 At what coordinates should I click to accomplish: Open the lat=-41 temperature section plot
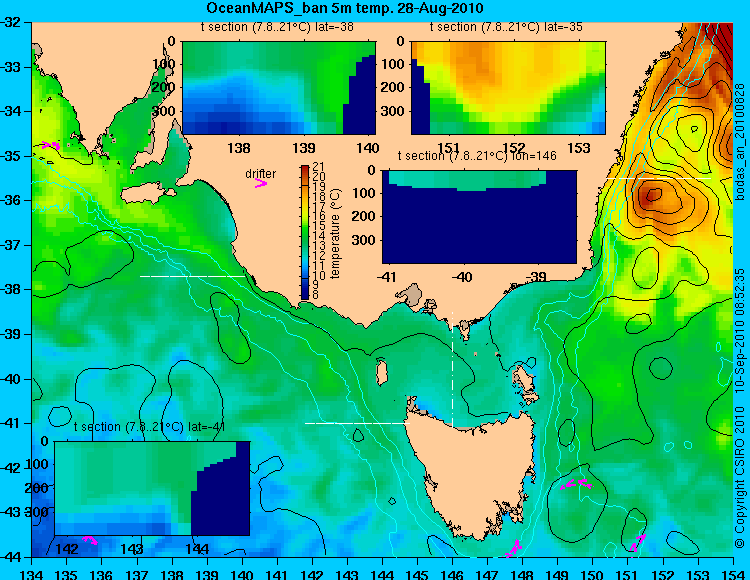152,488
